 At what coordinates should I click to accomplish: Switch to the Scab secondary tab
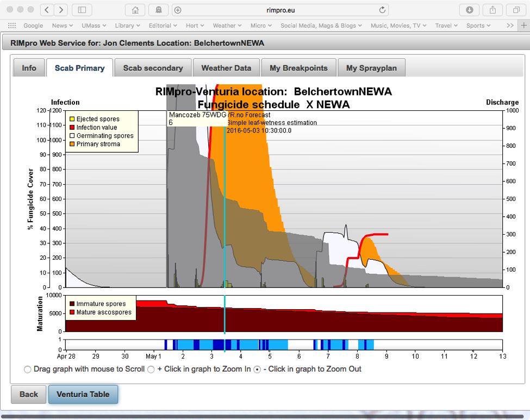(x=153, y=68)
